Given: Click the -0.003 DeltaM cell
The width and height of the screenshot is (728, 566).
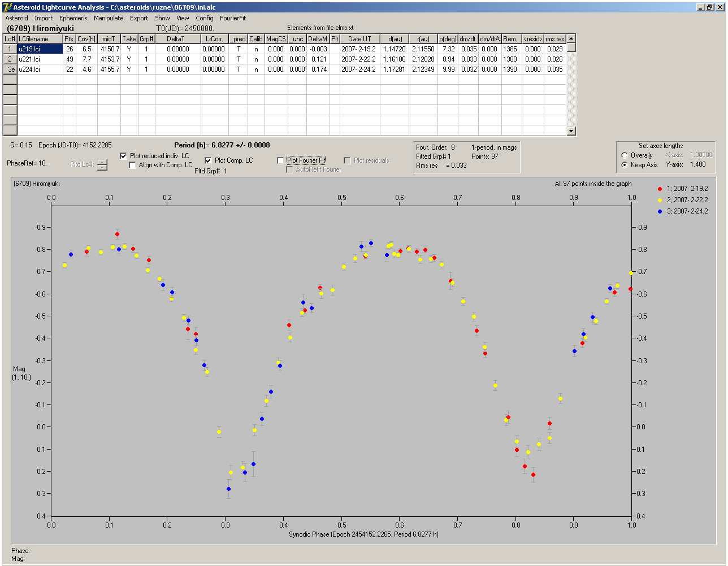Looking at the screenshot, I should (318, 49).
